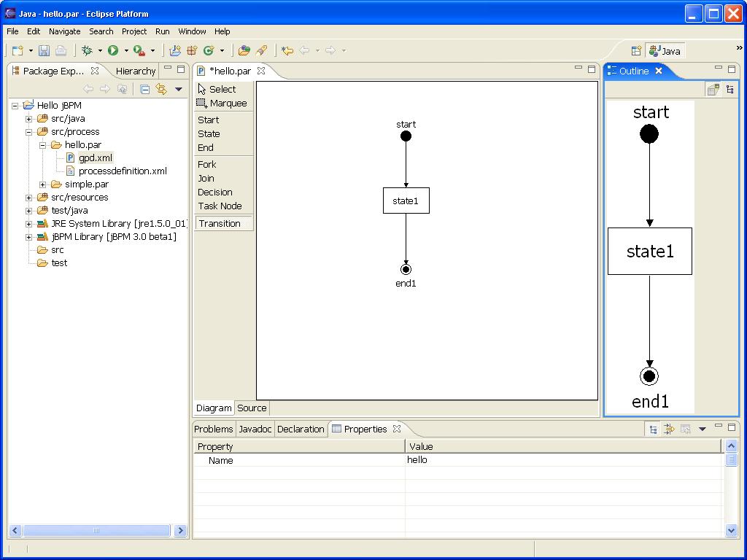Select the state1 node in diagram
This screenshot has height=560, width=747.
pyautogui.click(x=406, y=201)
